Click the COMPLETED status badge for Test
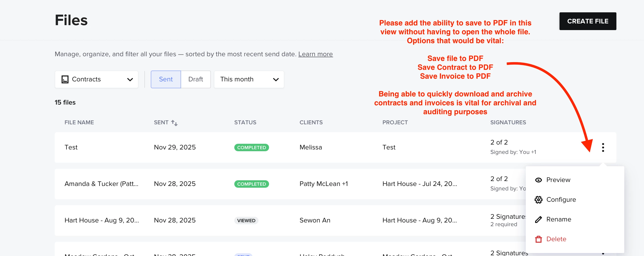644x256 pixels. pyautogui.click(x=251, y=147)
